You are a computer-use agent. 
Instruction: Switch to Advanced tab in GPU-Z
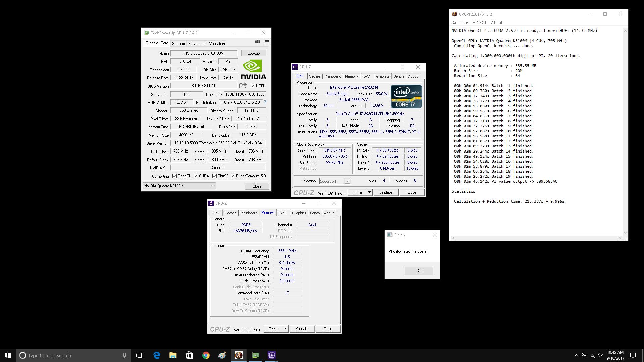(x=197, y=44)
